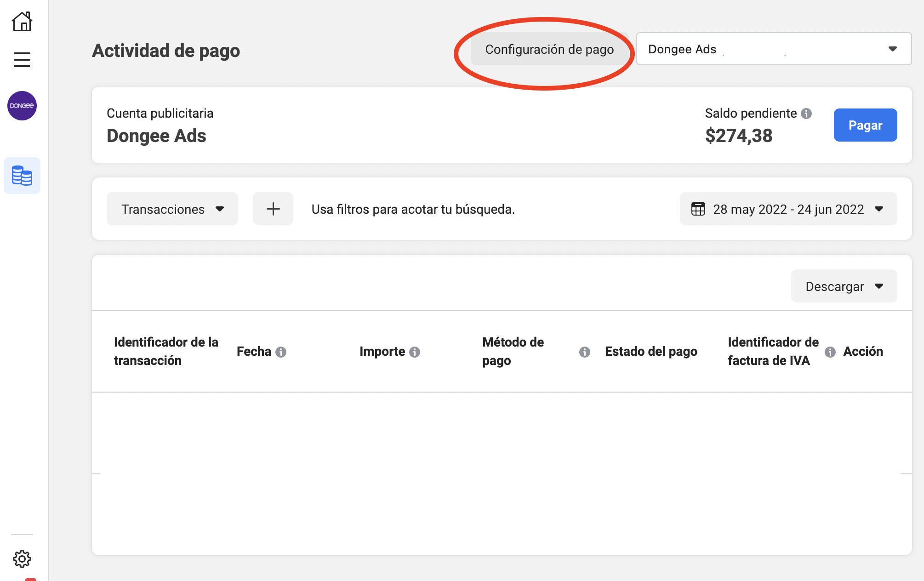Click info icon beside Identificador de factura de IVA
The image size is (924, 581).
830,352
